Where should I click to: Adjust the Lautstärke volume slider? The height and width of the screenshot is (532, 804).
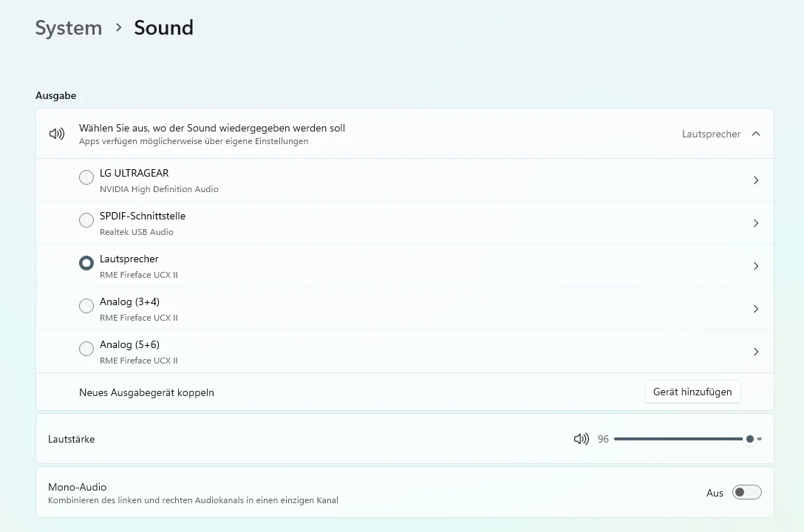coord(687,439)
